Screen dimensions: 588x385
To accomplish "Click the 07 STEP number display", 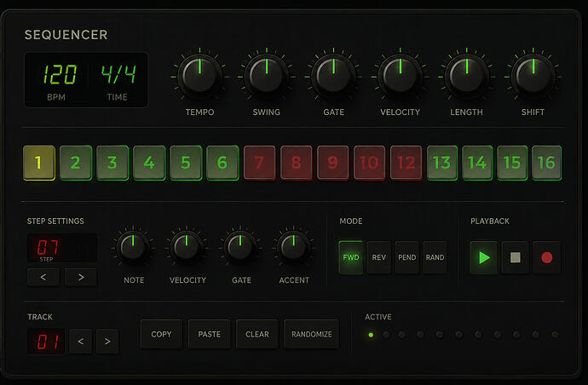I will pos(47,247).
